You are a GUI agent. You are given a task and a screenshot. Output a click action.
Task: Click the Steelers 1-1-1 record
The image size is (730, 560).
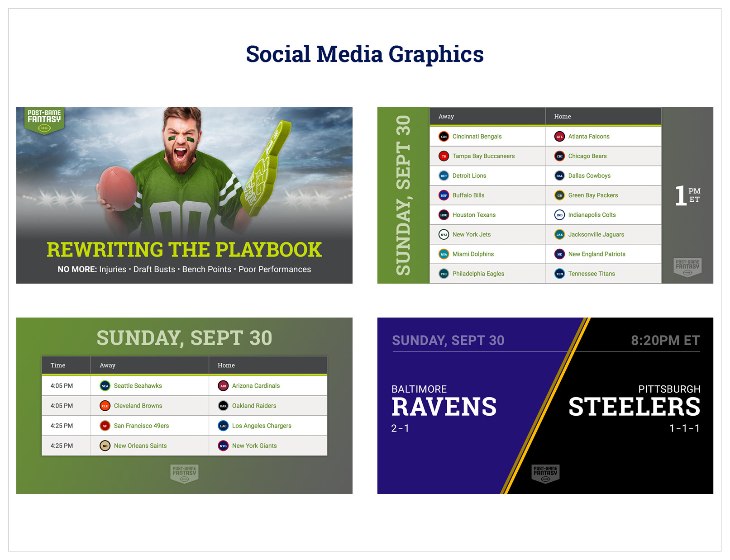point(684,428)
